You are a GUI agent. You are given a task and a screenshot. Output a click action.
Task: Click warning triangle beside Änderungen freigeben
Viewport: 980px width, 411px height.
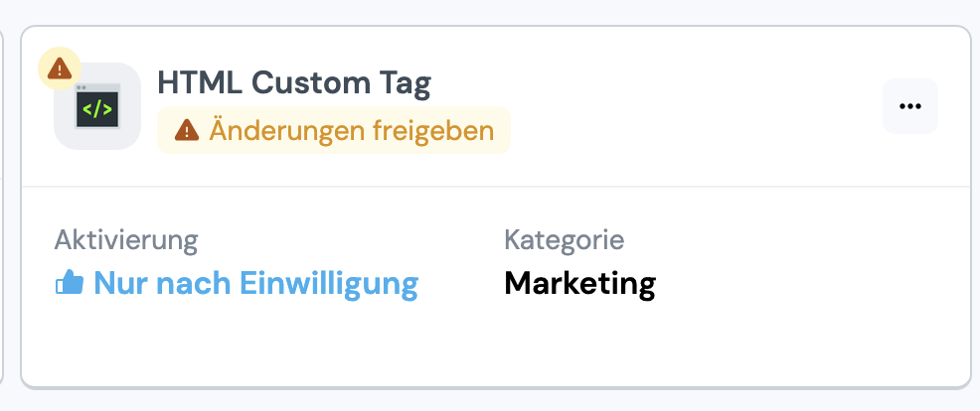[x=186, y=130]
